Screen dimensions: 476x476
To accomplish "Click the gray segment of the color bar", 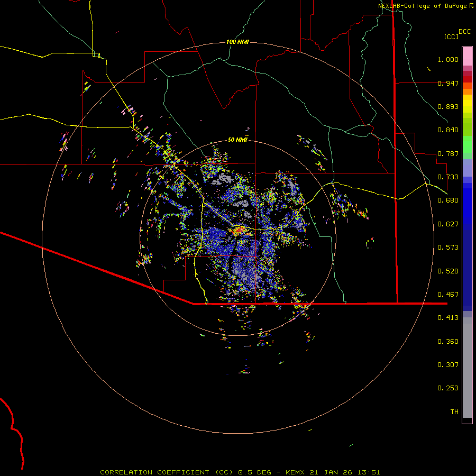I will pos(467,368).
